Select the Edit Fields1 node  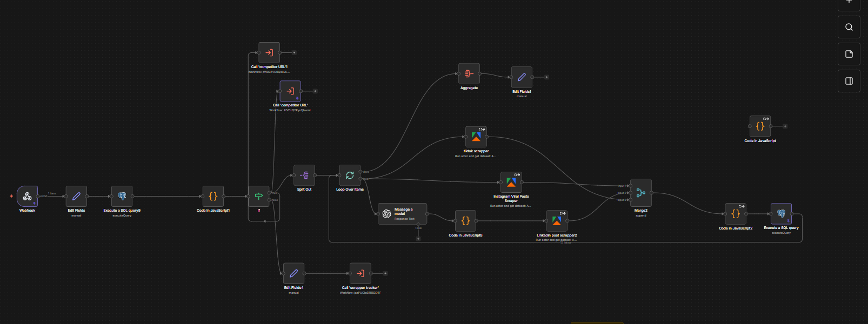[x=522, y=77]
